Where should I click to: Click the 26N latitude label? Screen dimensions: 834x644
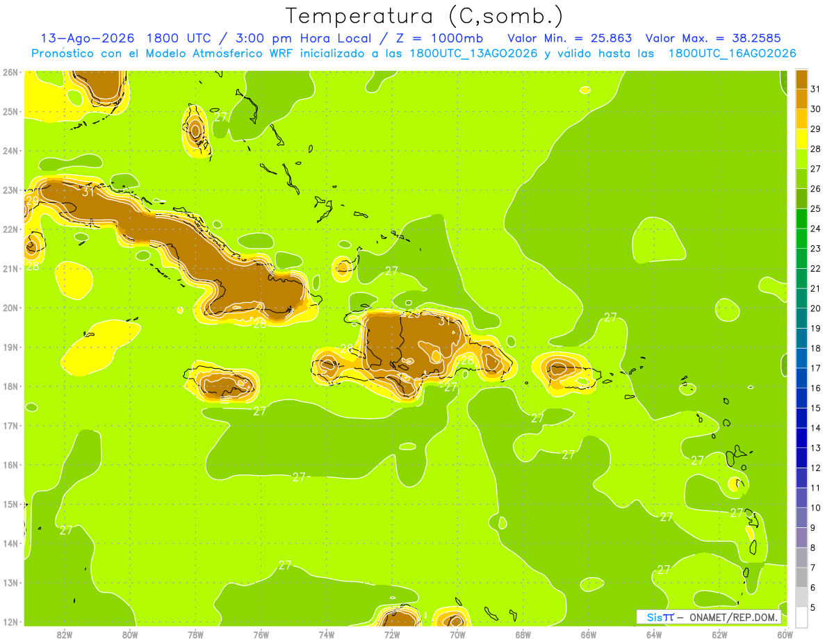(x=10, y=72)
